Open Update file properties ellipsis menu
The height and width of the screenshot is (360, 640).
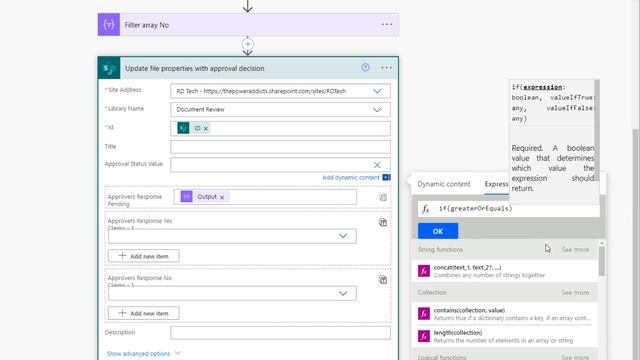tap(386, 68)
